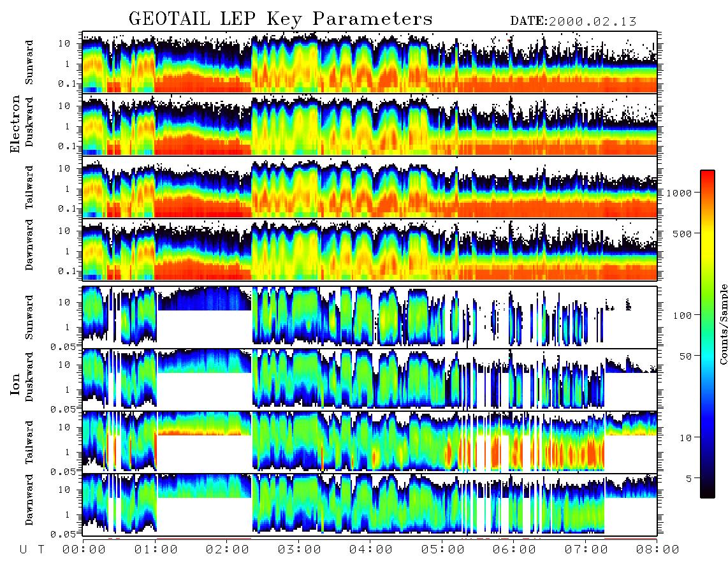Click the '1000' colorbar tick label
The height and width of the screenshot is (561, 728).
680,193
